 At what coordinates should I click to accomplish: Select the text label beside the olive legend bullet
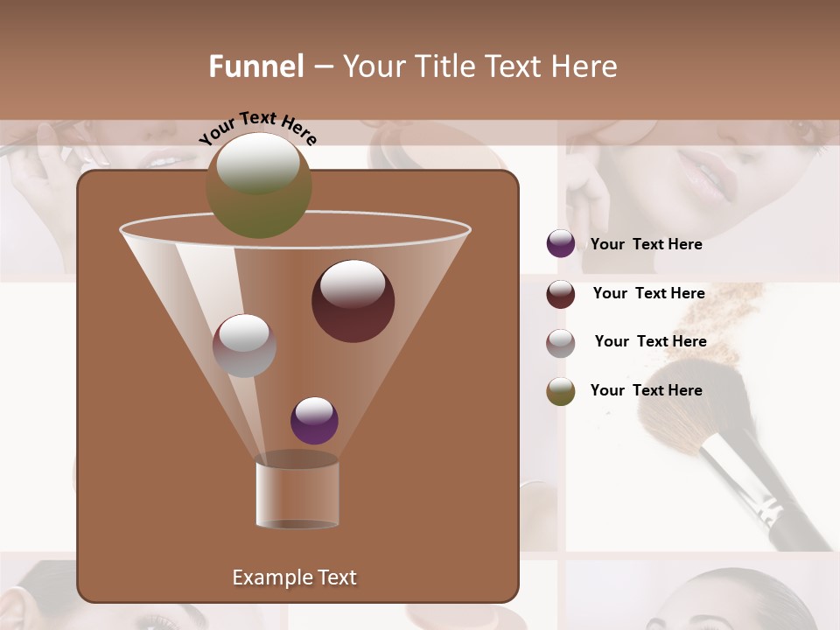click(646, 391)
